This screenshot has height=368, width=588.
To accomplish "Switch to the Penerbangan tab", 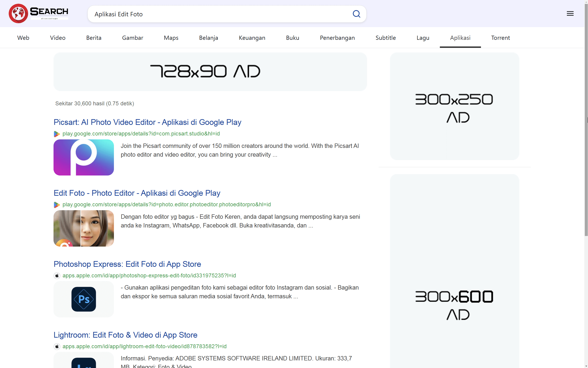I will point(337,38).
